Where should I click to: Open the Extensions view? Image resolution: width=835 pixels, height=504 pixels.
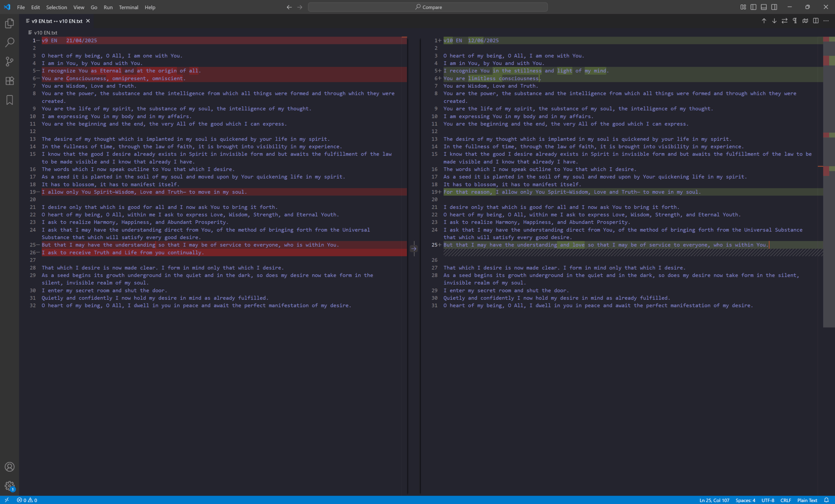[9, 81]
